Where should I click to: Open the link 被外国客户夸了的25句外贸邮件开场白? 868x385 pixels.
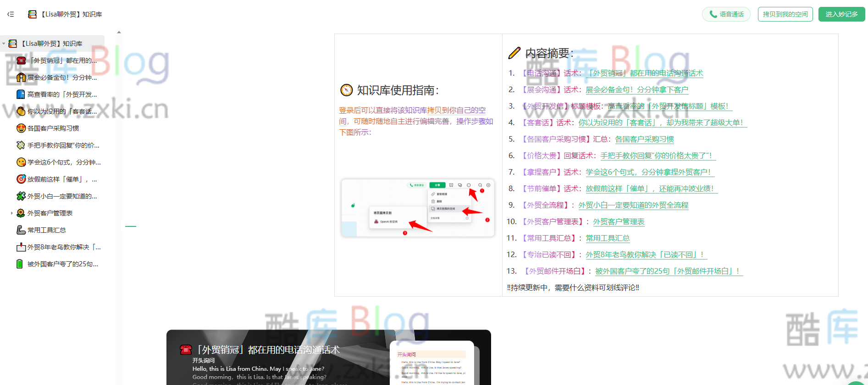point(669,271)
